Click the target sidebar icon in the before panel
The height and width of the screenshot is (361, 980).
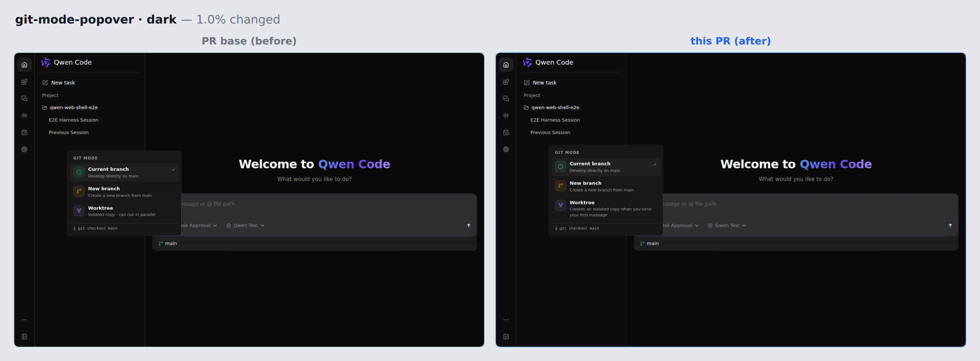pyautogui.click(x=24, y=149)
